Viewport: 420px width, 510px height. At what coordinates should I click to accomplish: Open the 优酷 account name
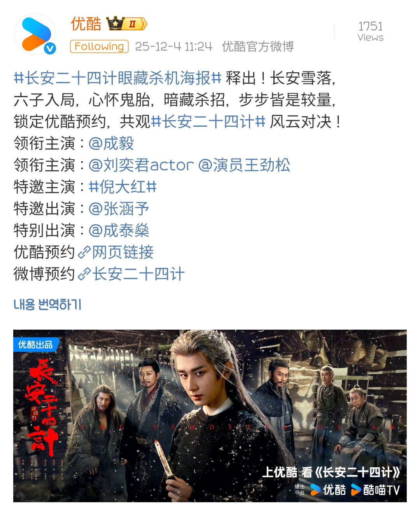pyautogui.click(x=86, y=24)
